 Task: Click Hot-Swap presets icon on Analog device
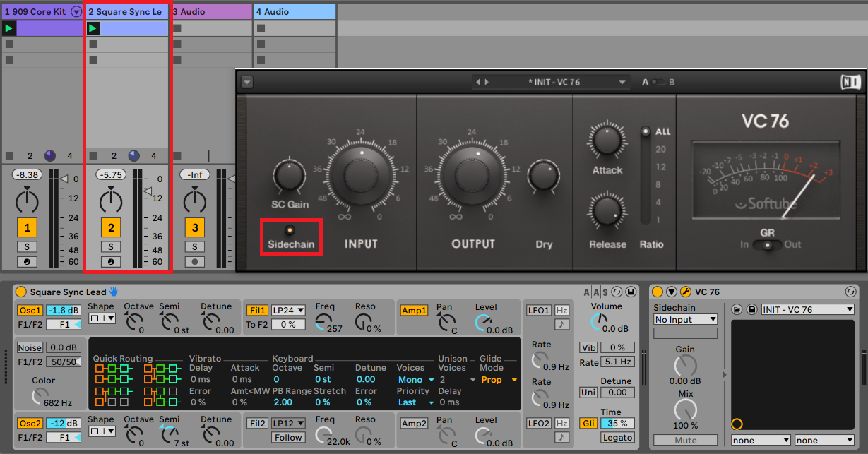click(617, 292)
